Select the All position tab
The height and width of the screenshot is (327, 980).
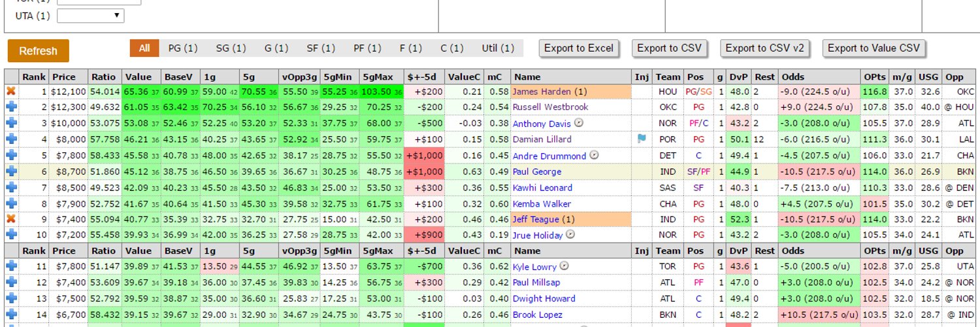(x=144, y=48)
